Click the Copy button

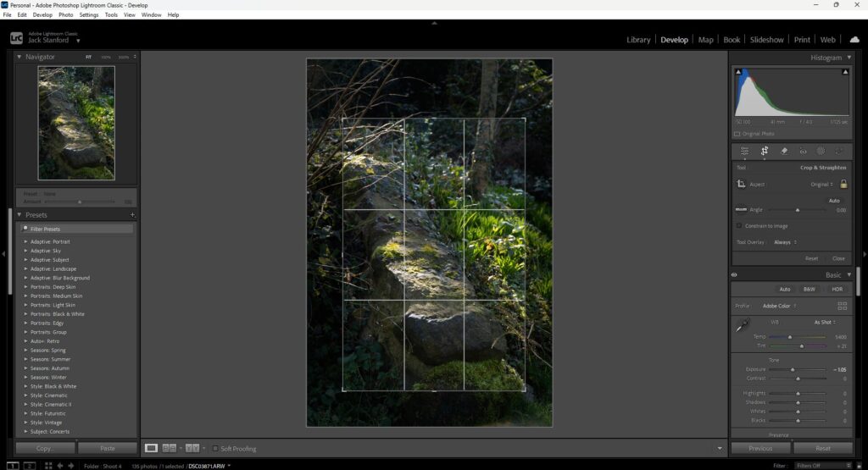click(45, 448)
